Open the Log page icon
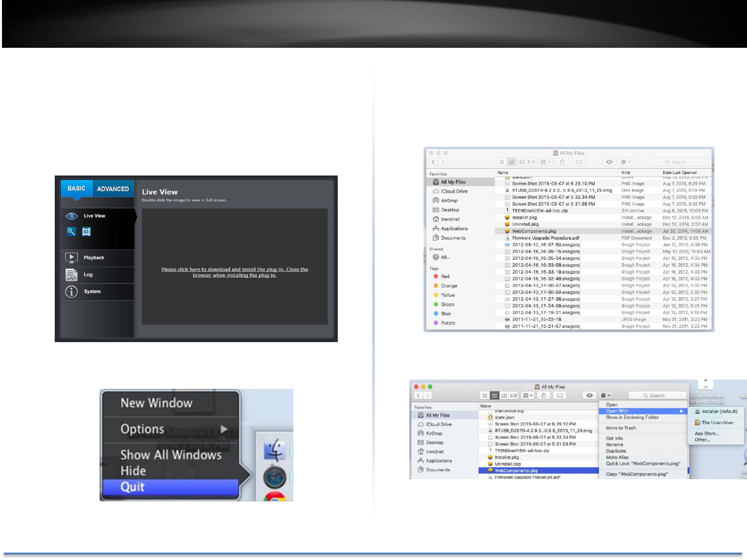Screen dimensions: 747x560 [71, 275]
